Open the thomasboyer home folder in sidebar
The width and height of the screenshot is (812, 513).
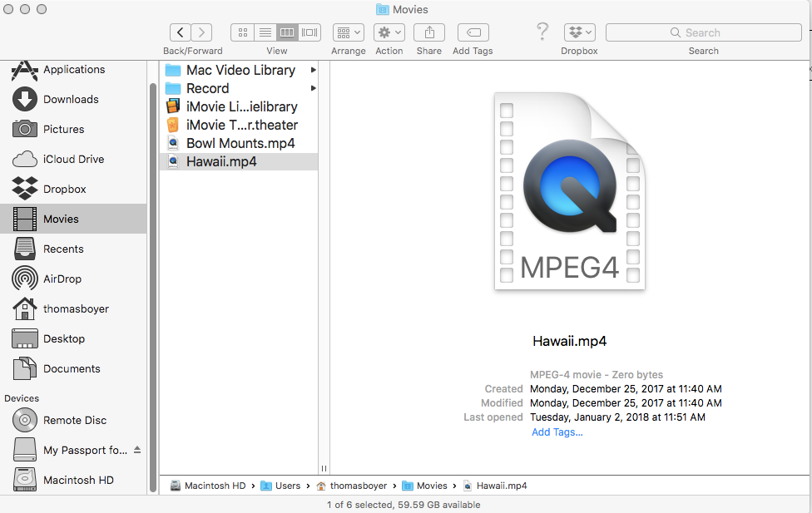click(x=73, y=309)
